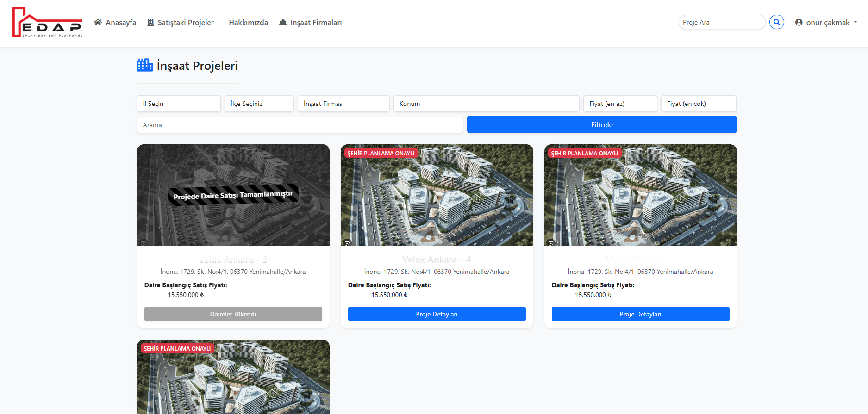868x414 pixels.
Task: Expand the İlçe Seçiniz dropdown
Action: tap(259, 104)
